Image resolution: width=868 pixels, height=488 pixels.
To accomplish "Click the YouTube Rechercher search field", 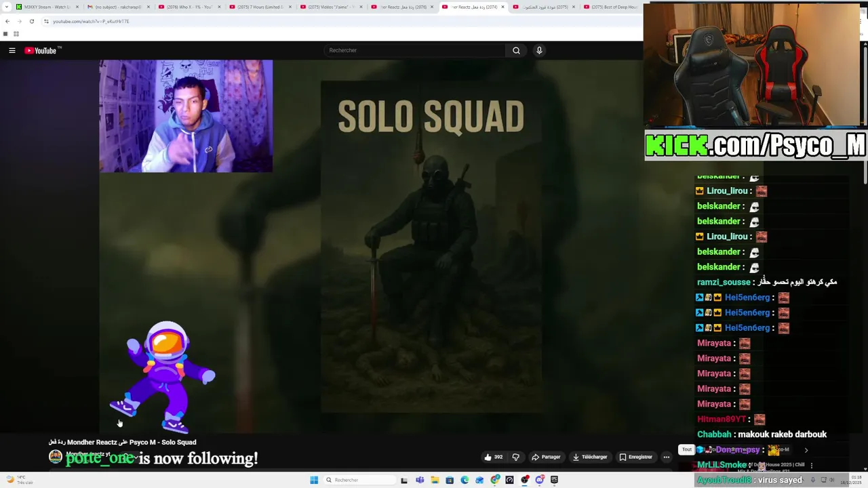I will point(414,50).
